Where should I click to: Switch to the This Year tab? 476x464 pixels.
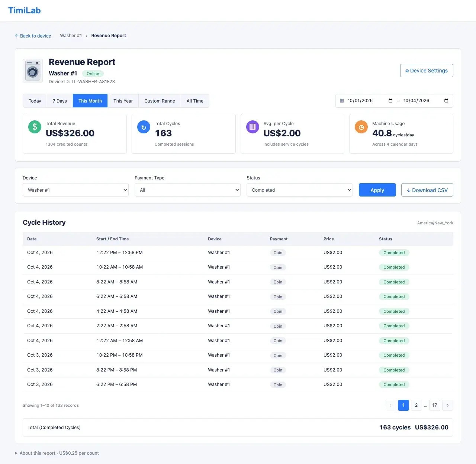point(123,101)
